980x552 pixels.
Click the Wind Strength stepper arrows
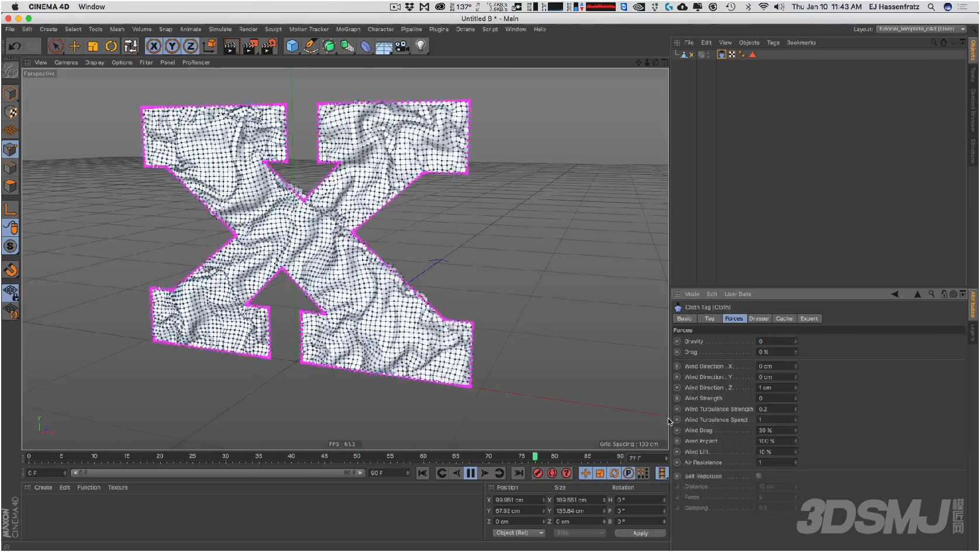pos(795,398)
